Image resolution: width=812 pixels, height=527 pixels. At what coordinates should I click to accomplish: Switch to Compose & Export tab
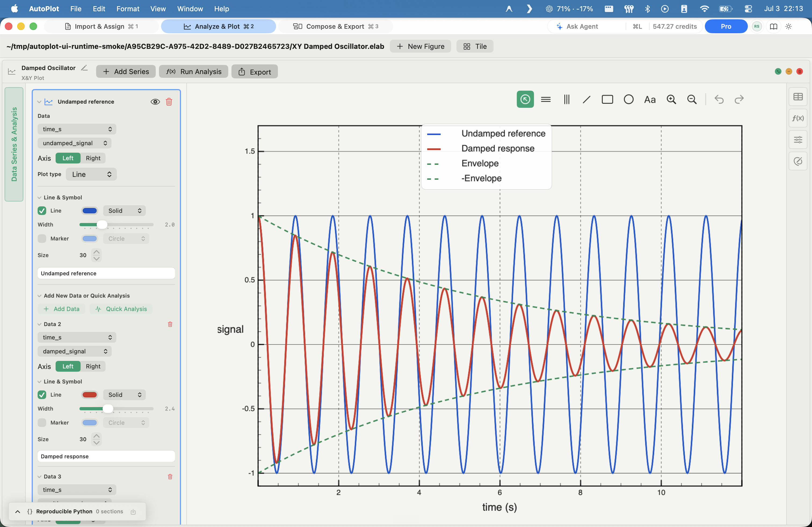click(x=336, y=26)
